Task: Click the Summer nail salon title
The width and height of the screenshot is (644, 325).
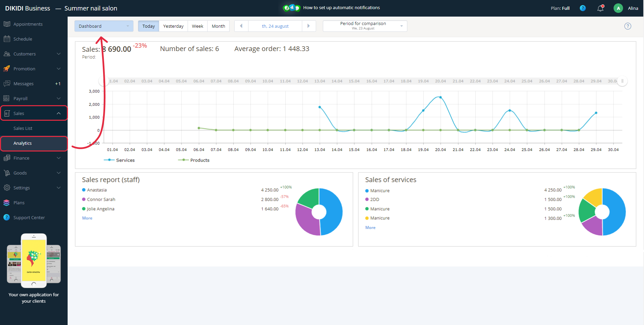Action: point(91,8)
